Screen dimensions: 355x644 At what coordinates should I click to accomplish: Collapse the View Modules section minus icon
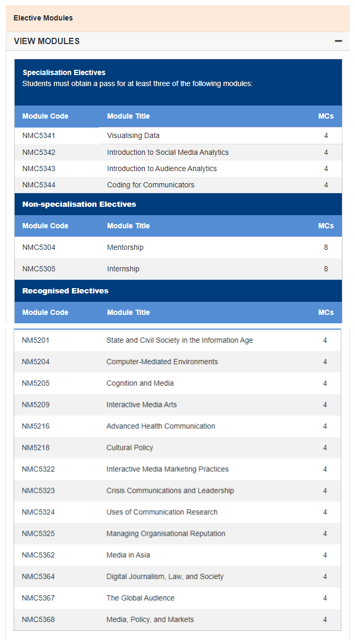pyautogui.click(x=338, y=41)
